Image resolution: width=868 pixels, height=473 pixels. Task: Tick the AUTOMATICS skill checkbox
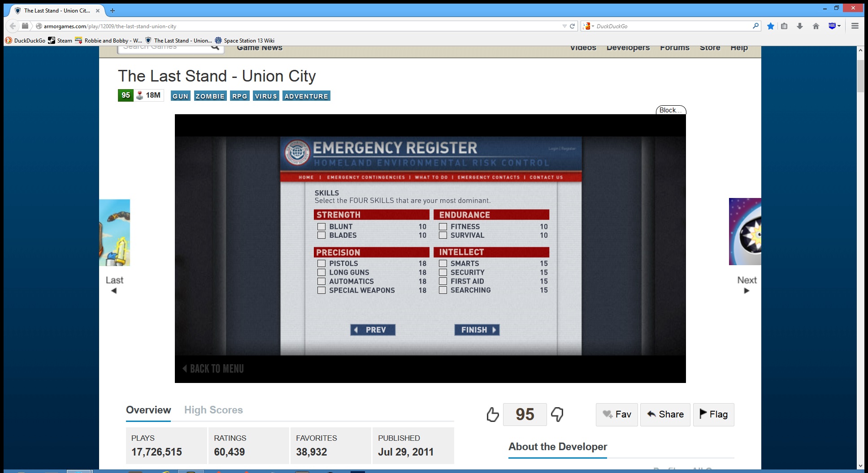(x=321, y=281)
